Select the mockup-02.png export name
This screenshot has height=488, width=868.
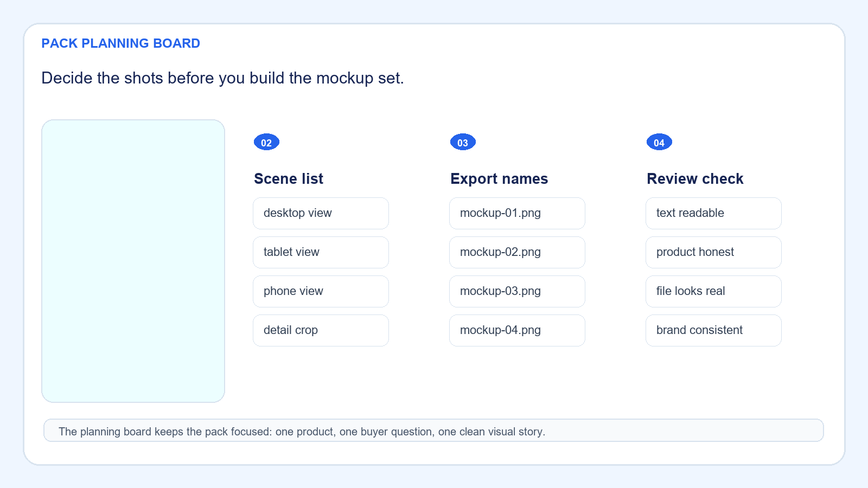517,252
